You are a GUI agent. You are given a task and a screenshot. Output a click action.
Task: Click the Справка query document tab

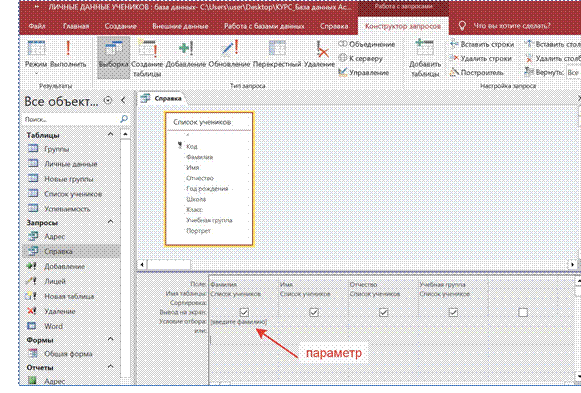pos(162,98)
